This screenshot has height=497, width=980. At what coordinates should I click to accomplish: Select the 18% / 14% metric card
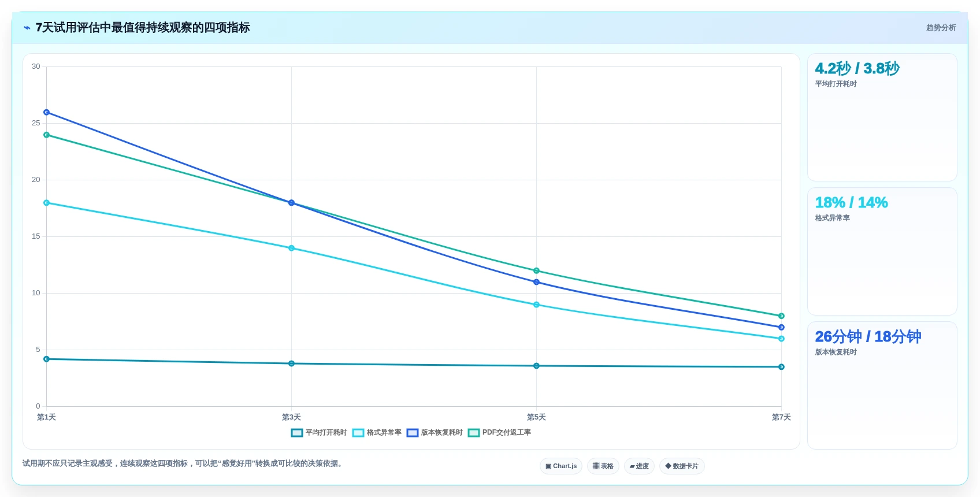(x=882, y=251)
